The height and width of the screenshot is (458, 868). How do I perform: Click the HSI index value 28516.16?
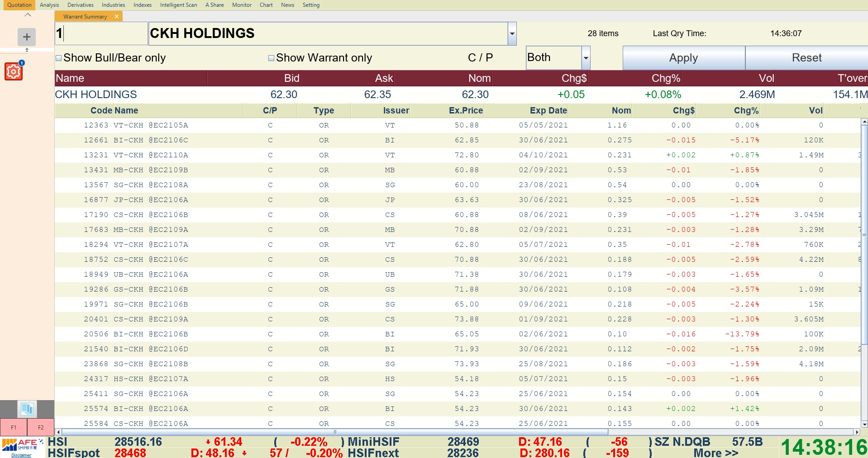[x=138, y=442]
